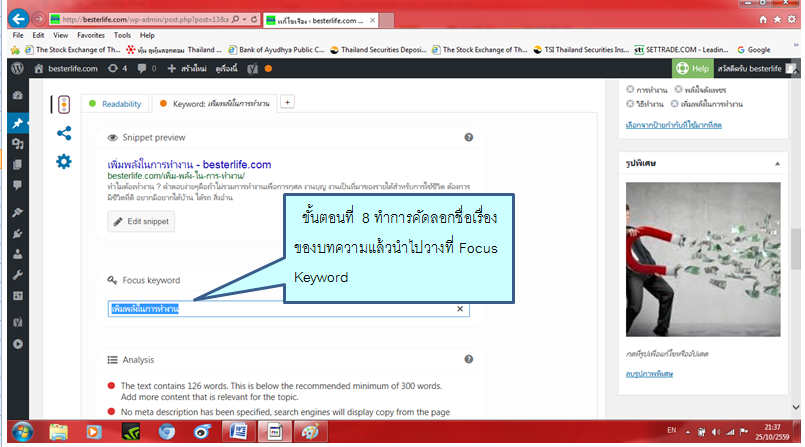805x447 pixels.
Task: Open the Tools menu
Action: (x=122, y=35)
